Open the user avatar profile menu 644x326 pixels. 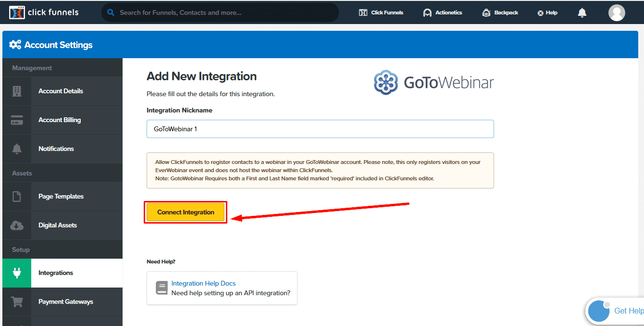click(x=617, y=13)
